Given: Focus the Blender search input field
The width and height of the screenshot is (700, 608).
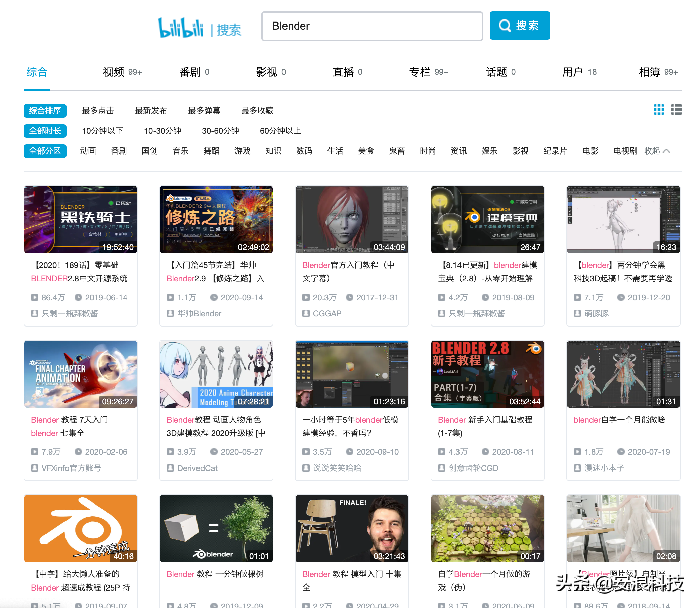Looking at the screenshot, I should pos(372,26).
